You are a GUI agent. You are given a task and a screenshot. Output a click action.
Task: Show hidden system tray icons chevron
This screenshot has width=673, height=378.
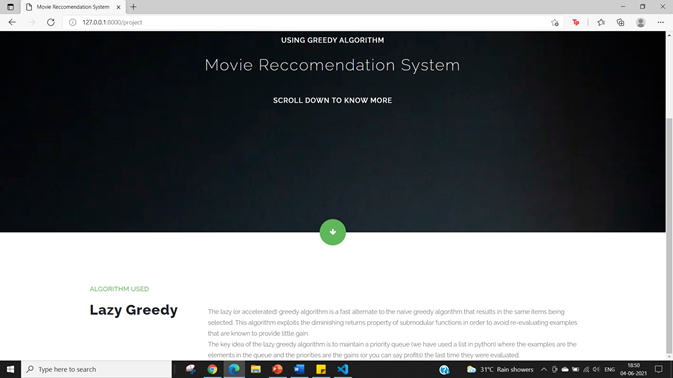point(544,369)
